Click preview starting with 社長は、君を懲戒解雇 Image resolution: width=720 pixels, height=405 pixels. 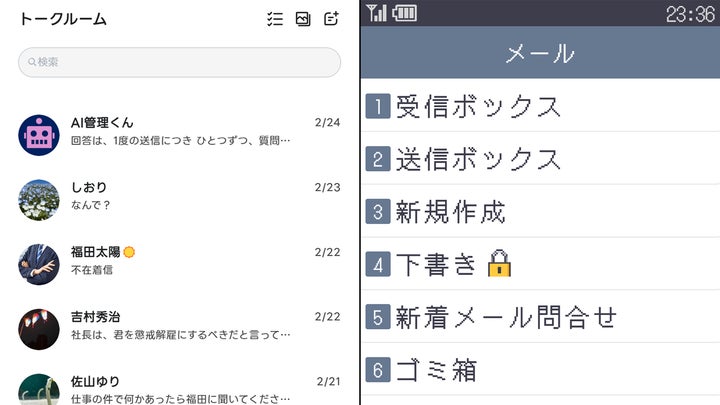tap(180, 335)
